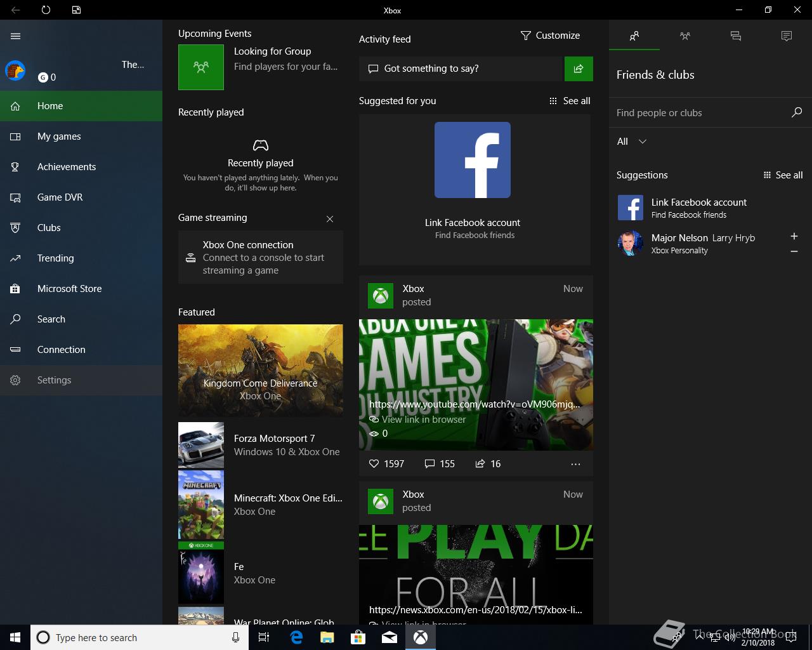Click the back arrow in the title bar
This screenshot has height=650, width=812.
(x=16, y=10)
